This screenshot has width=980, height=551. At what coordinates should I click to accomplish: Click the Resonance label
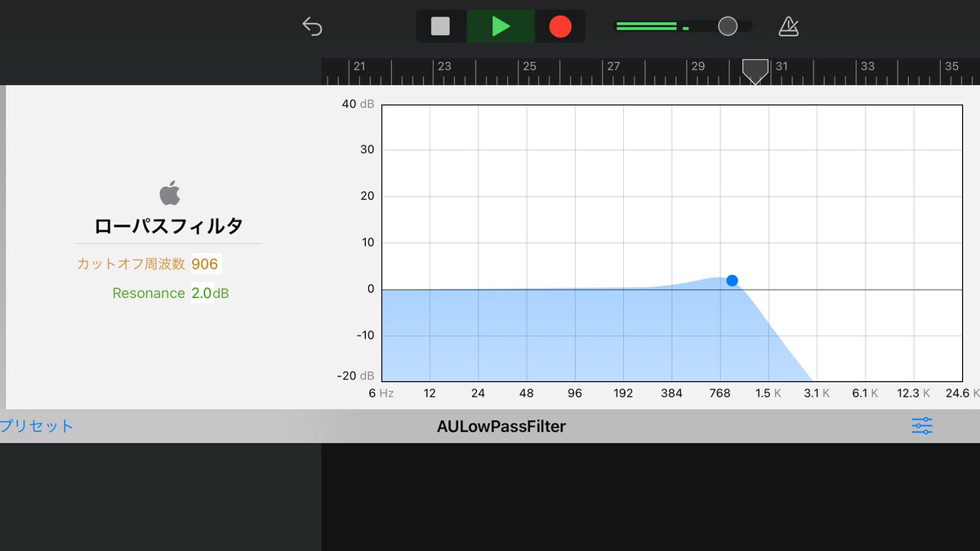(x=149, y=293)
